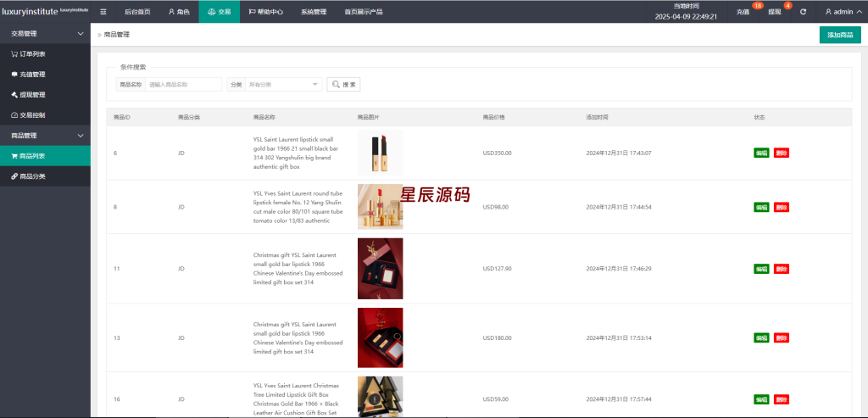Click 提现 in the top bar
The height and width of the screenshot is (418, 868).
(775, 12)
